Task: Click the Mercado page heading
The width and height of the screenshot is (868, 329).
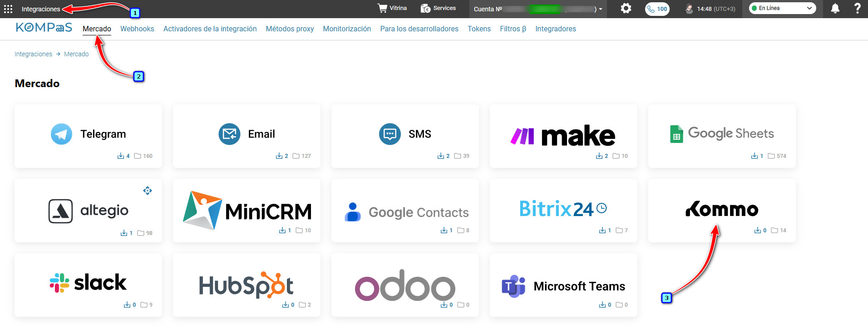Action: (37, 83)
